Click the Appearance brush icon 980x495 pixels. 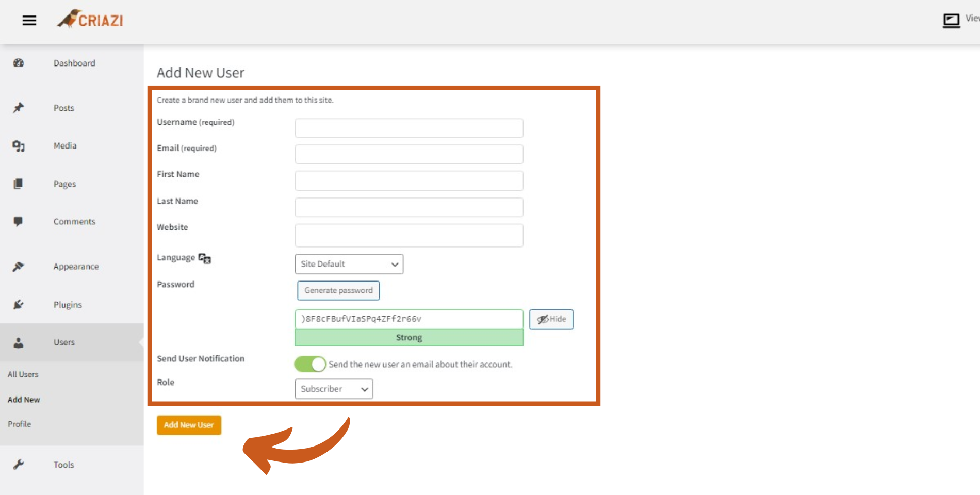19,267
